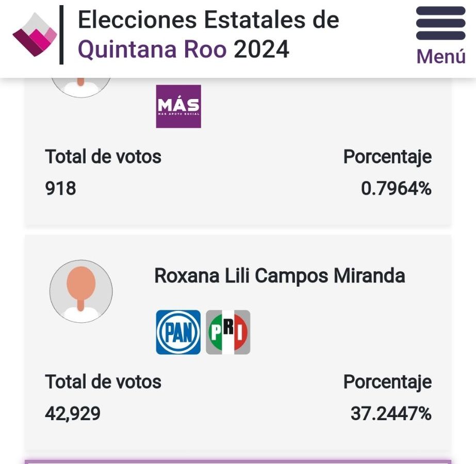This screenshot has width=476, height=464.
Task: Click the Quintana Roo title text
Action: click(x=153, y=49)
